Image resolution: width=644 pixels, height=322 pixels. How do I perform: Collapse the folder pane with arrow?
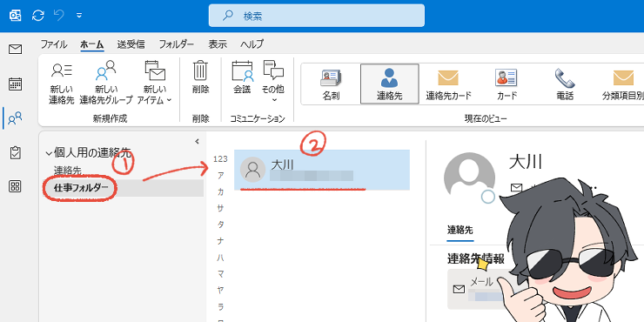pyautogui.click(x=198, y=141)
